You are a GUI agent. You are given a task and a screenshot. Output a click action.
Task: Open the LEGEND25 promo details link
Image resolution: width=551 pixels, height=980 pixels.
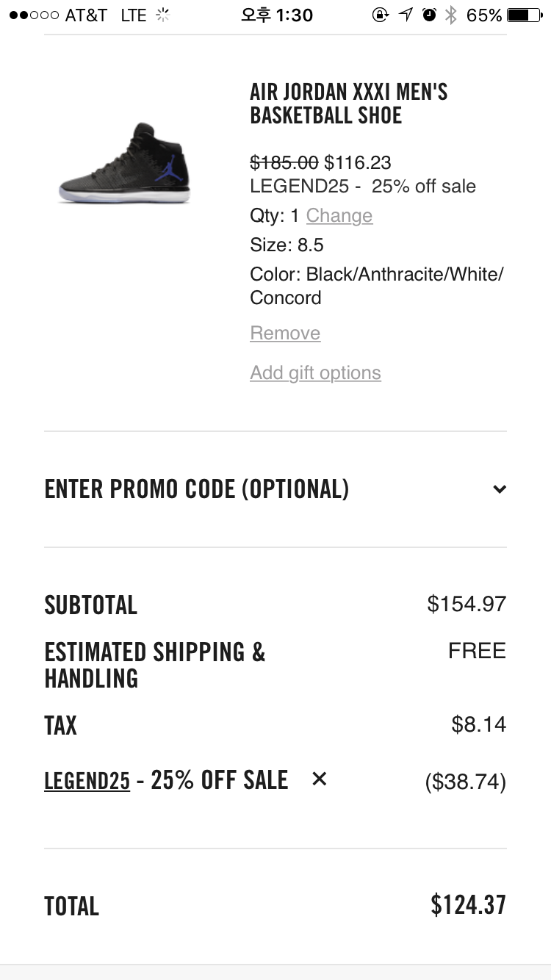pos(87,780)
